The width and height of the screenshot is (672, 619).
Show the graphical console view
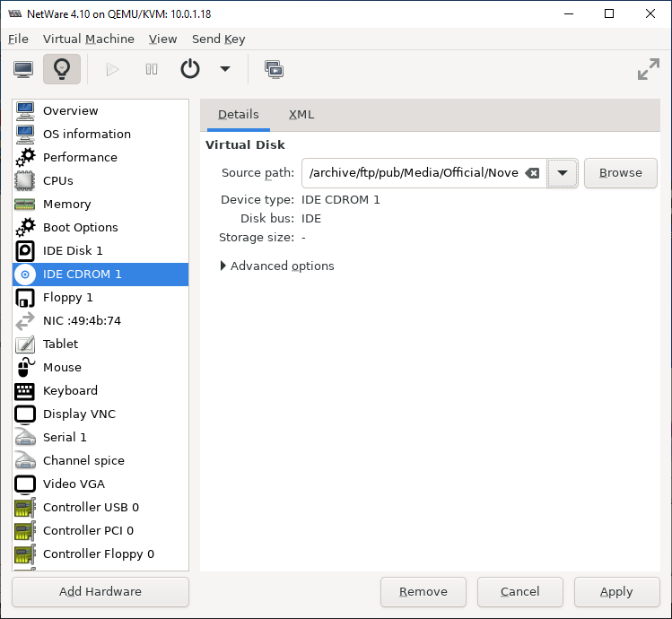point(23,69)
